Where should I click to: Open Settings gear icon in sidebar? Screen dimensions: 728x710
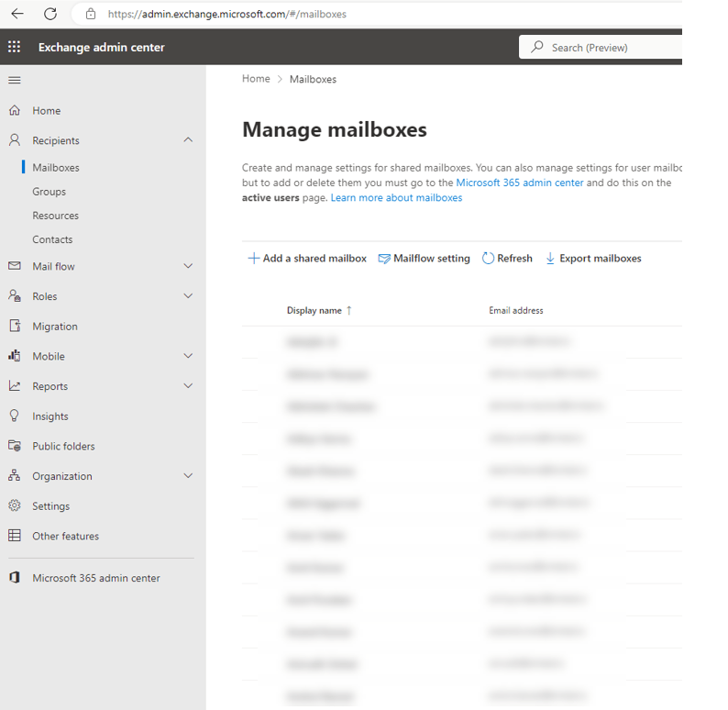pyautogui.click(x=14, y=505)
